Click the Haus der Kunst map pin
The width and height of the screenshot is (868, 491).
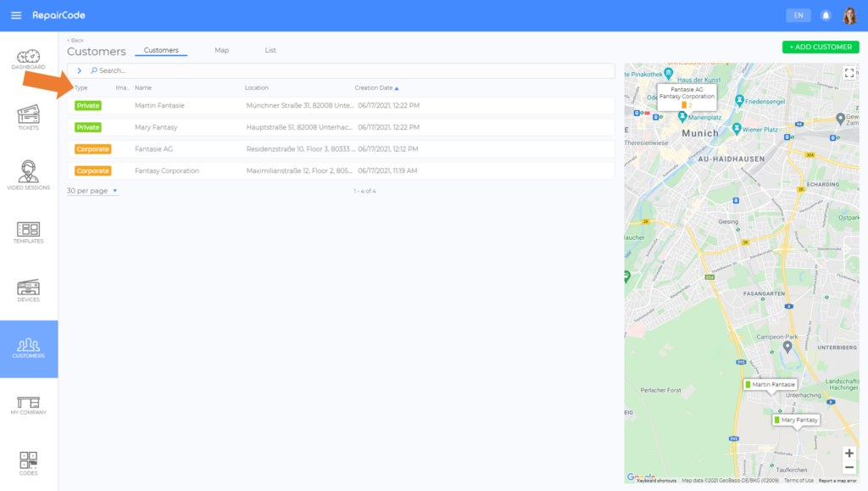(668, 74)
